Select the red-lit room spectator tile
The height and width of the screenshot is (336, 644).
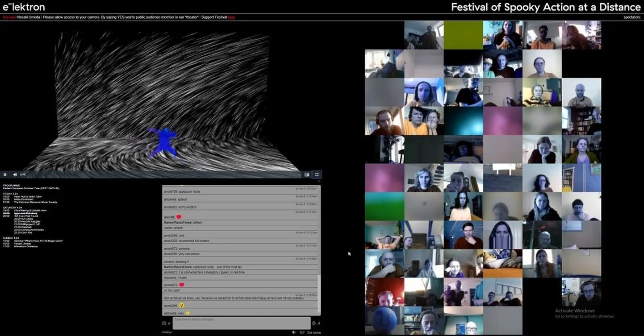point(385,292)
